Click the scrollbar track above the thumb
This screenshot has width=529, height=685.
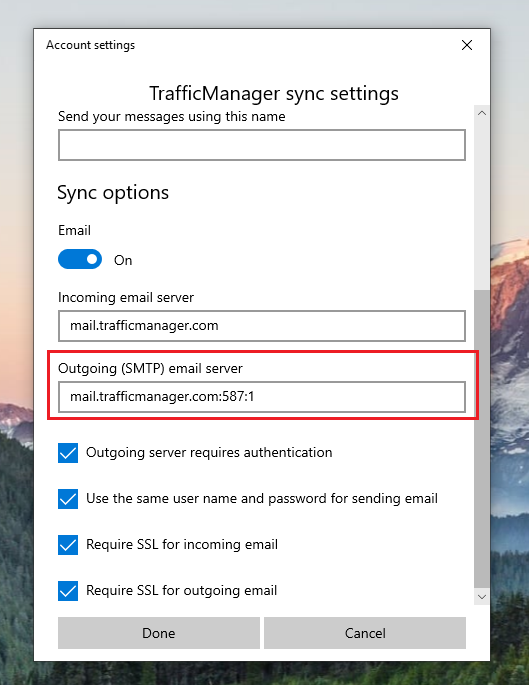tap(482, 205)
